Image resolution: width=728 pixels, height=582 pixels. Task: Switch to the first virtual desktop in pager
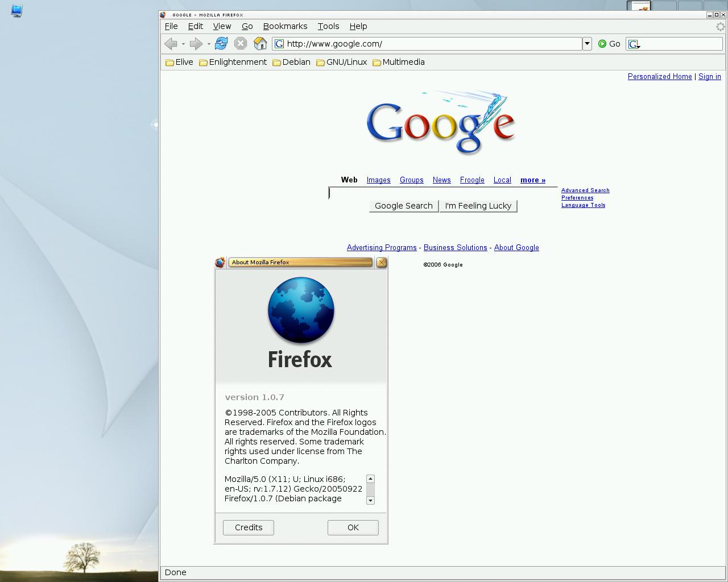click(639, 6)
